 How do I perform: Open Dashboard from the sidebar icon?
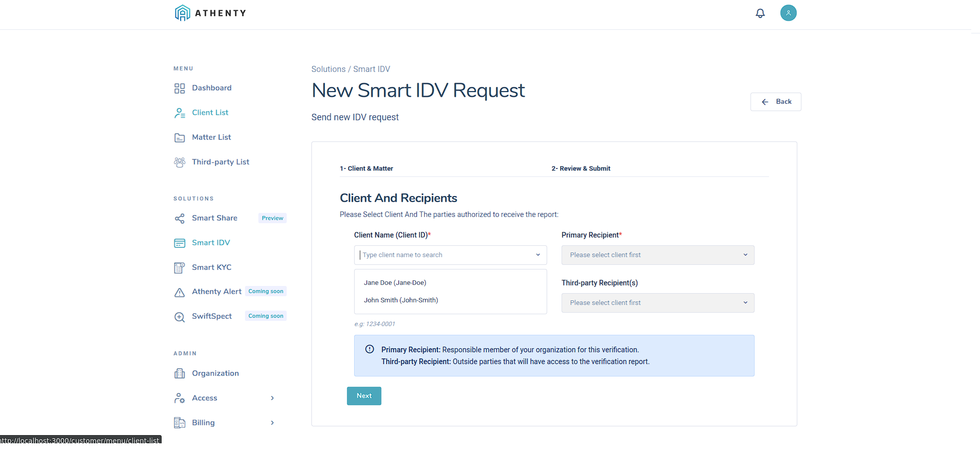click(x=180, y=88)
